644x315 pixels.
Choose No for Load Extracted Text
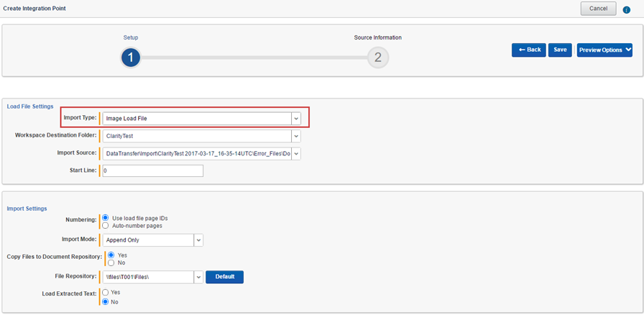pyautogui.click(x=105, y=302)
